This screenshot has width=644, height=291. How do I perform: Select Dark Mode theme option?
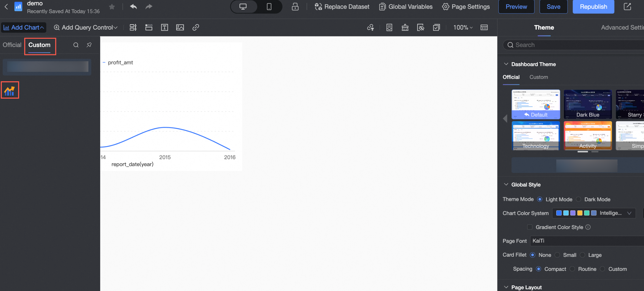579,199
